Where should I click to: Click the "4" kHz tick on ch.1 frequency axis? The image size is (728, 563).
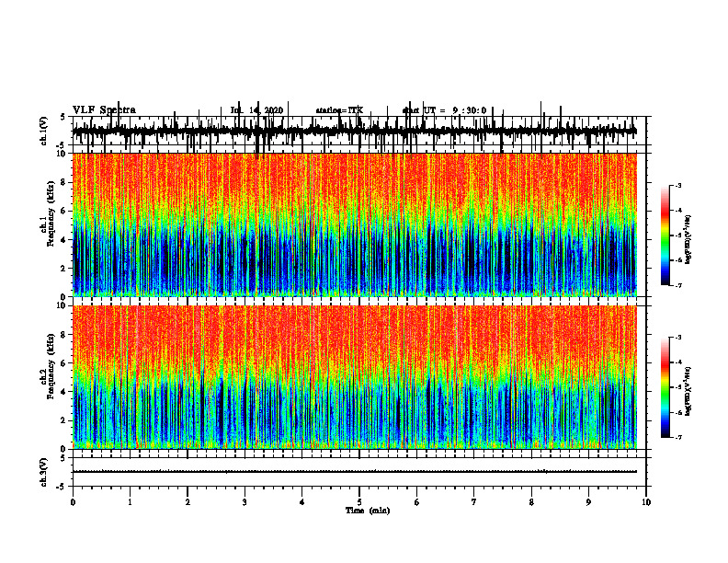tap(64, 240)
